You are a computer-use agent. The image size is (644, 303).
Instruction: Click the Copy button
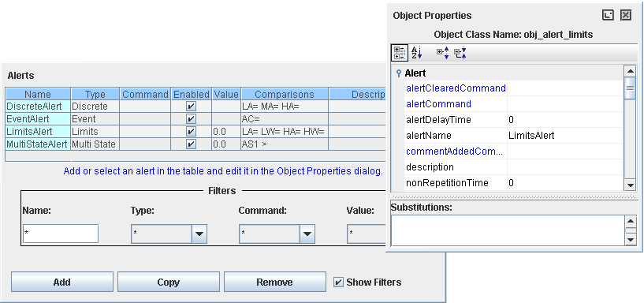click(x=169, y=282)
